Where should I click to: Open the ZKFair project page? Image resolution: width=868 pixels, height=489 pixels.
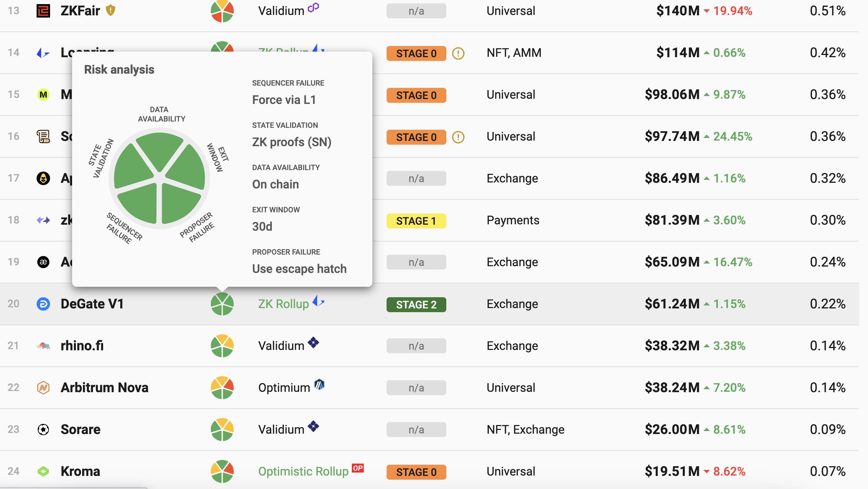[x=80, y=11]
